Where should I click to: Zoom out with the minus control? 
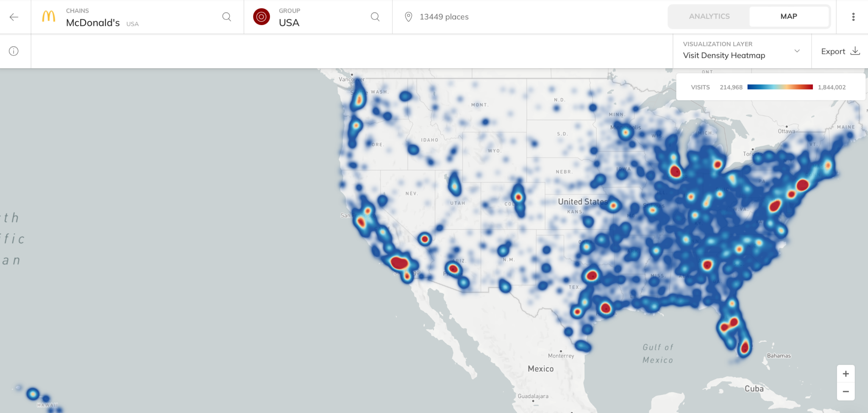pyautogui.click(x=846, y=392)
